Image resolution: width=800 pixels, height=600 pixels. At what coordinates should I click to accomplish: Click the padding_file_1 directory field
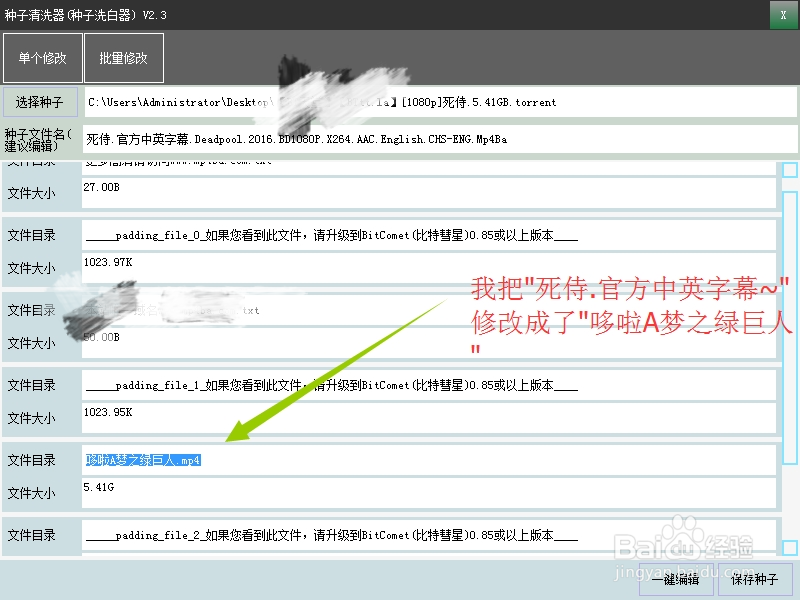[x=429, y=385]
